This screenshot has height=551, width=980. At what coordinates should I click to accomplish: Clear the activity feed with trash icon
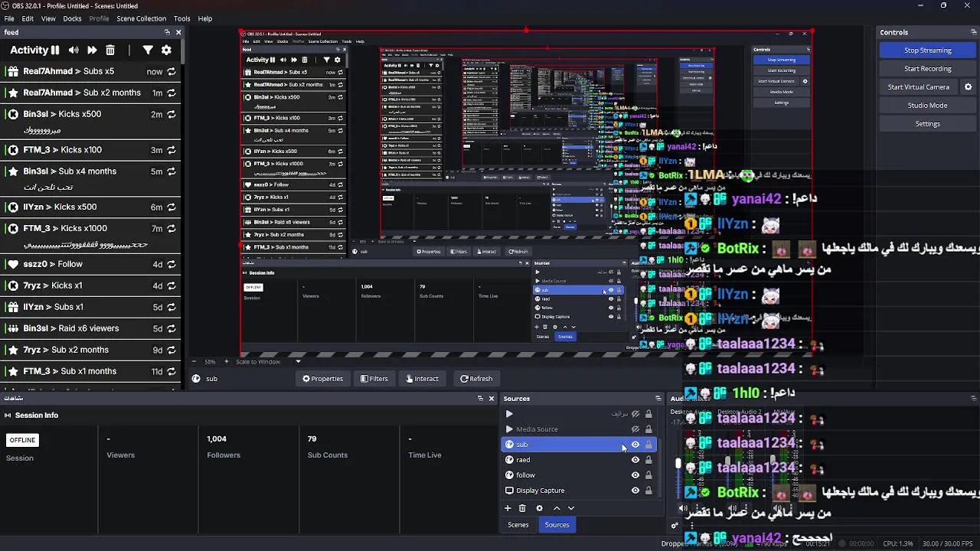[x=110, y=50]
